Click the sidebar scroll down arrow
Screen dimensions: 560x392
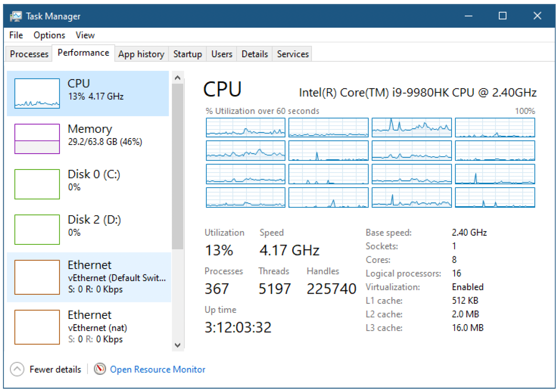point(178,345)
